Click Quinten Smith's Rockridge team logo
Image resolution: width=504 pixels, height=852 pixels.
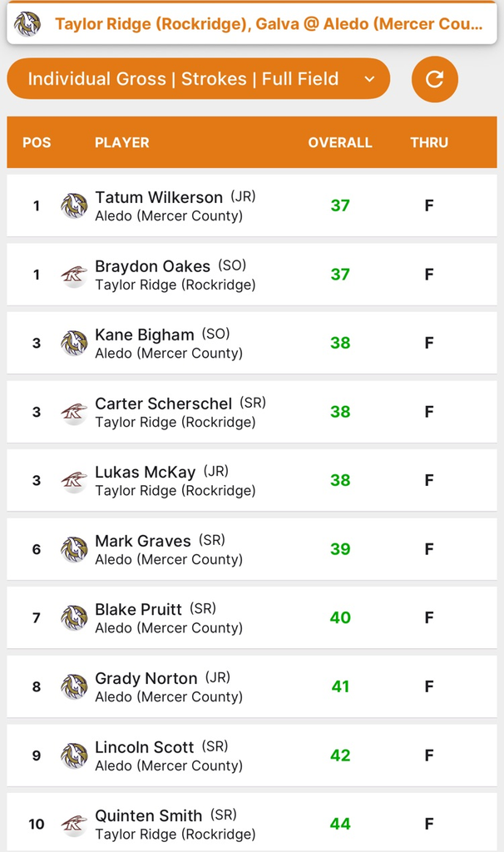[x=74, y=825]
